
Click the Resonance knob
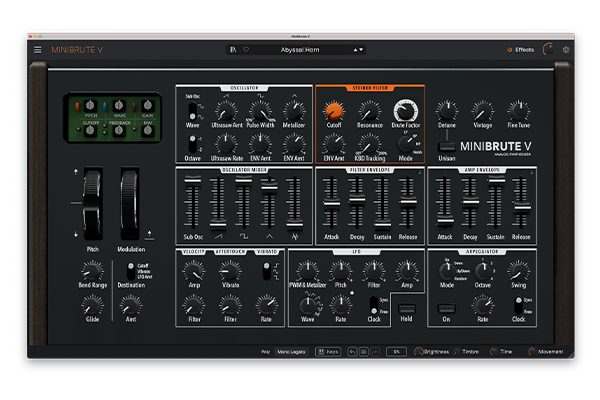click(369, 112)
